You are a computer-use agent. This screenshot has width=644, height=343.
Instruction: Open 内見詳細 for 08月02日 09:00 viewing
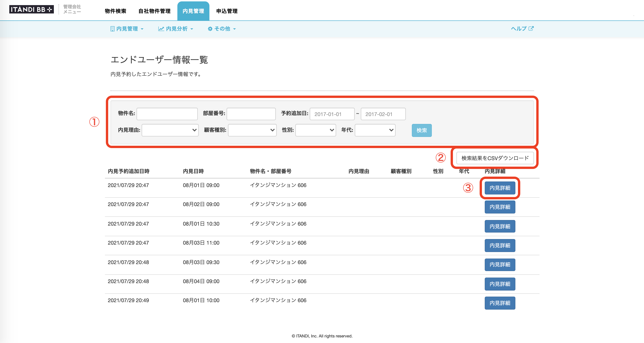tap(500, 207)
